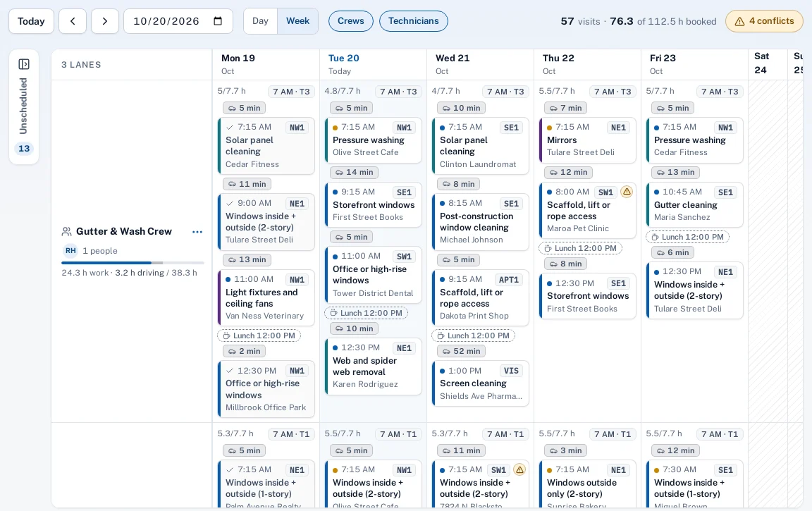Open Mirrors at Tulare Street Deli visit
This screenshot has height=511, width=812.
tap(588, 140)
